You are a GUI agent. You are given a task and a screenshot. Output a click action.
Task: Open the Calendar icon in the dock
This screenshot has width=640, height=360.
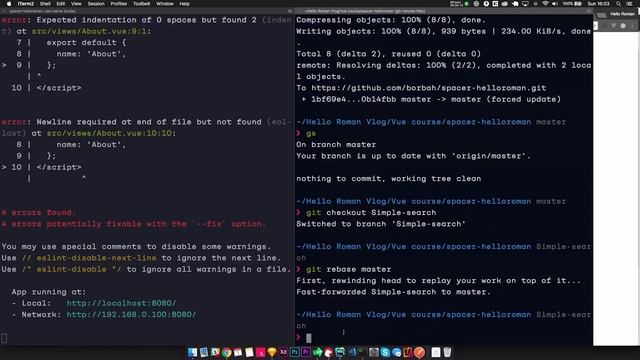238,352
